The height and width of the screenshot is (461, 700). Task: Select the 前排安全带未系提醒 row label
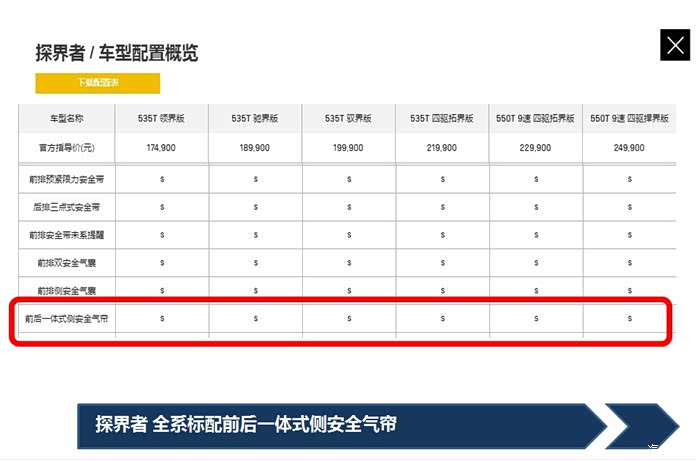(x=67, y=235)
